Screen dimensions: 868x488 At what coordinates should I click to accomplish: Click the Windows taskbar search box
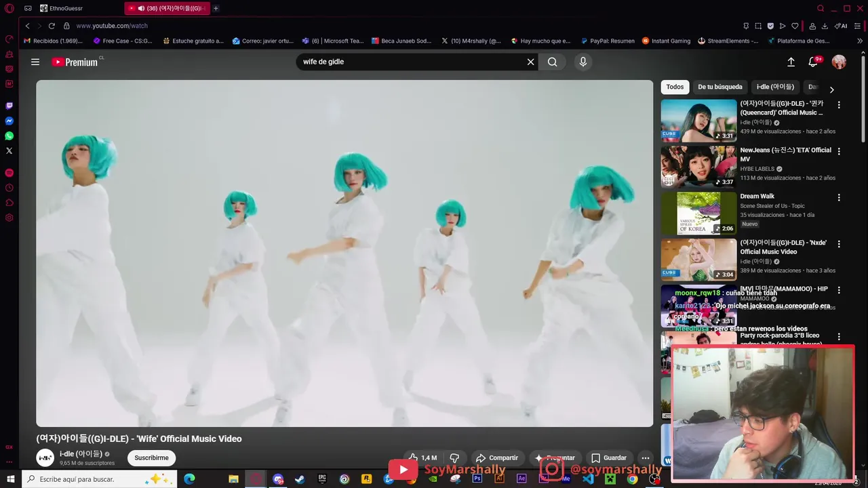[99, 479]
